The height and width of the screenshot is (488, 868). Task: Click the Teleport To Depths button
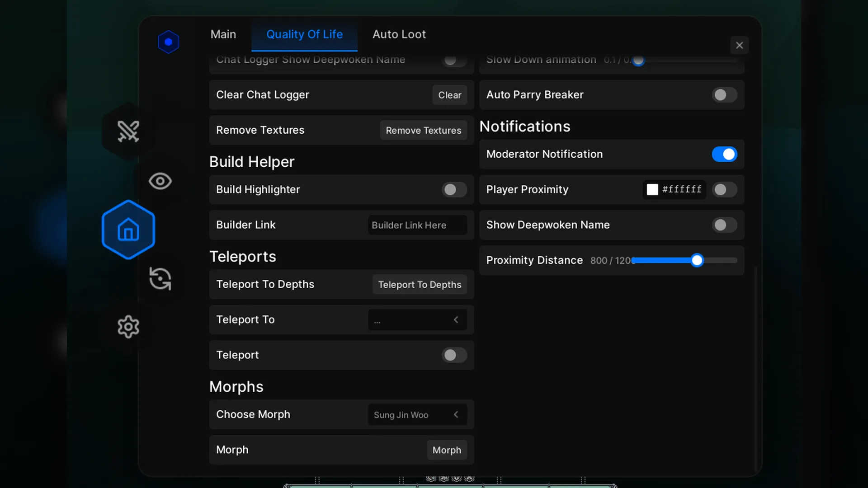[x=419, y=285]
